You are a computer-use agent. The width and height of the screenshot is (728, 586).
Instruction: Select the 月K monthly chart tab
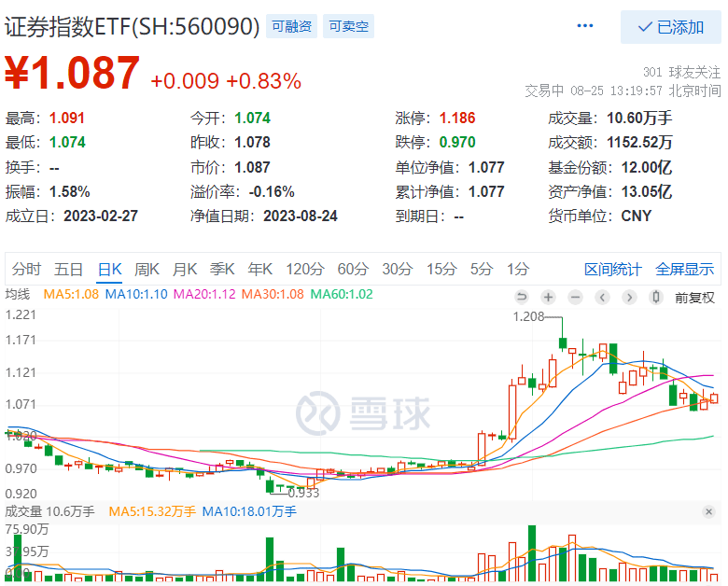(x=184, y=270)
